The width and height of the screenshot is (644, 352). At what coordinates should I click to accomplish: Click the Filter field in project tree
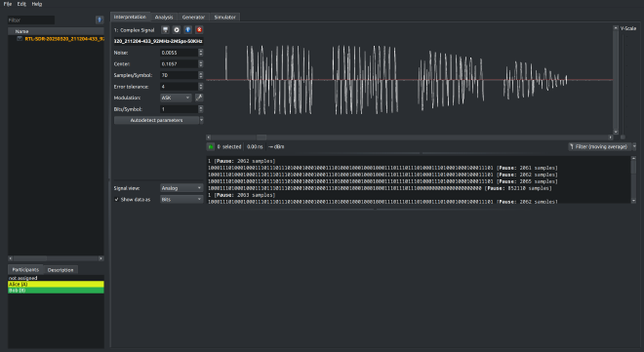click(x=31, y=20)
